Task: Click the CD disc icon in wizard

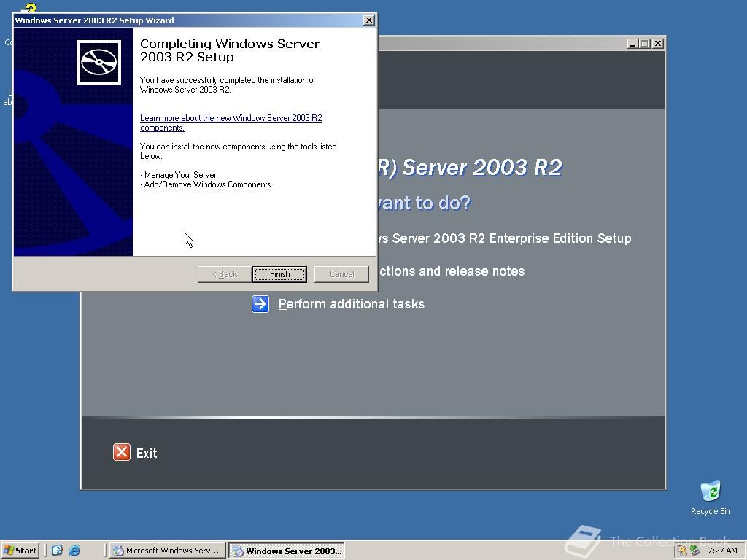Action: 98,63
